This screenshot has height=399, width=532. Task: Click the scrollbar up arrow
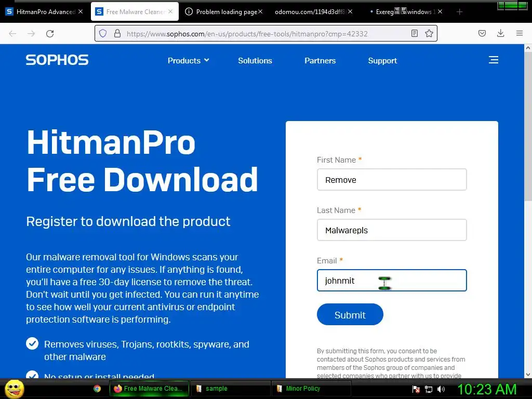[528, 48]
